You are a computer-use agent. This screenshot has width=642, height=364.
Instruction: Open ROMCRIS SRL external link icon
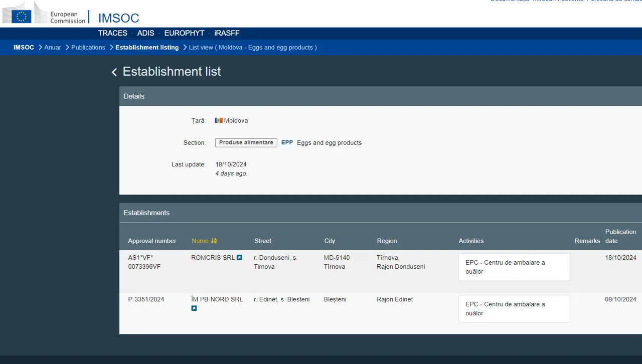click(239, 258)
